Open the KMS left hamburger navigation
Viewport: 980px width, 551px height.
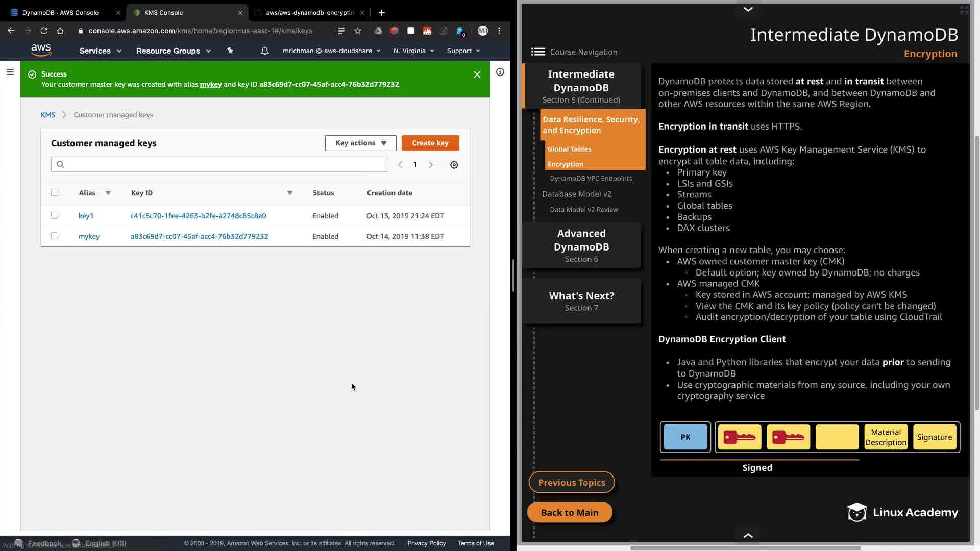10,72
